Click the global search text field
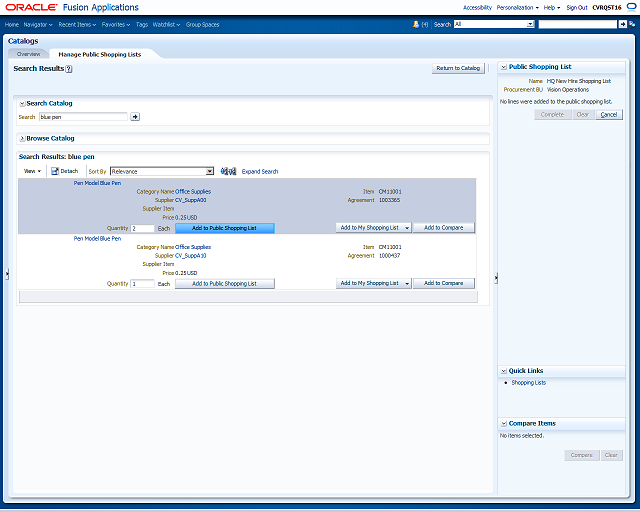Screen dimensions: 640x512 pos(578,24)
